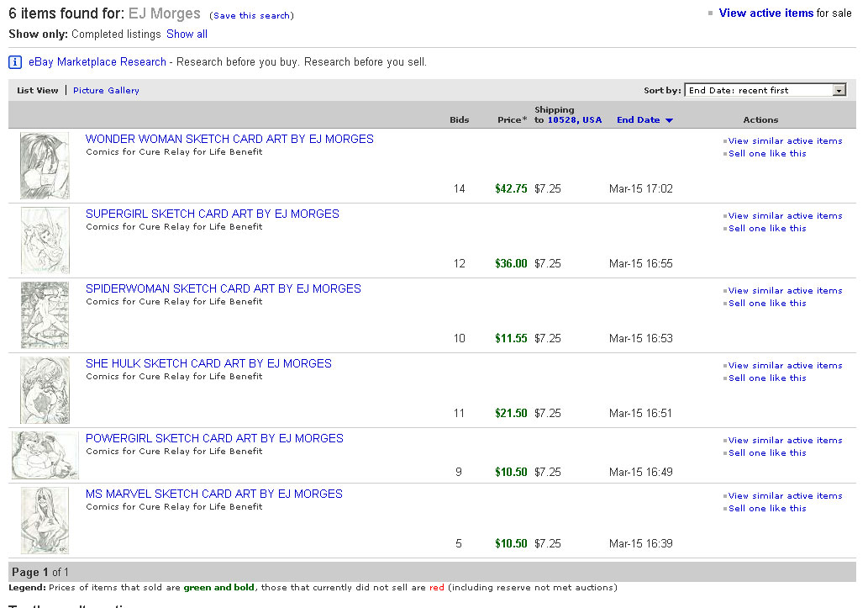Sell one like this for Wonder Woman

tap(766, 154)
